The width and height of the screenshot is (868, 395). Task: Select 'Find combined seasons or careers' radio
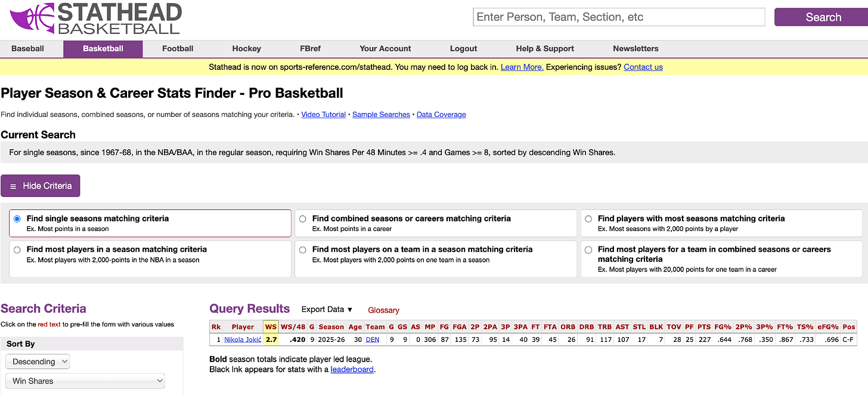tap(303, 219)
